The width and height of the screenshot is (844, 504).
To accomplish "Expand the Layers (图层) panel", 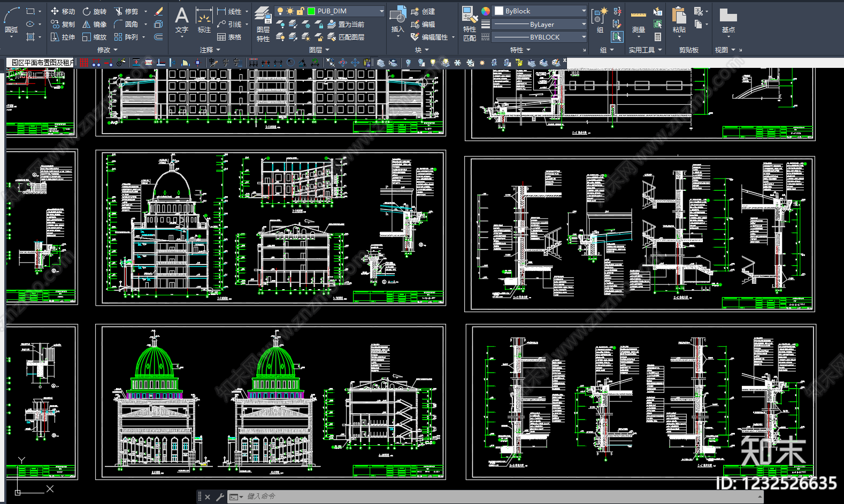I will point(319,50).
